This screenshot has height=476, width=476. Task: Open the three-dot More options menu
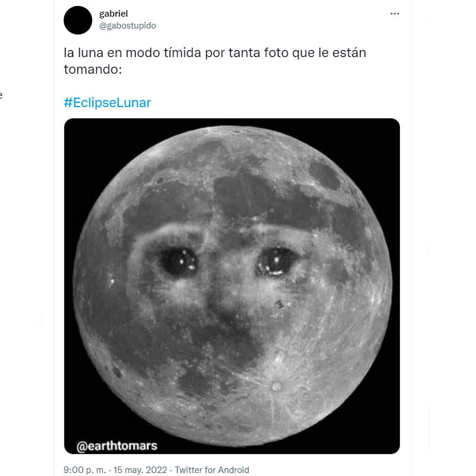(394, 14)
